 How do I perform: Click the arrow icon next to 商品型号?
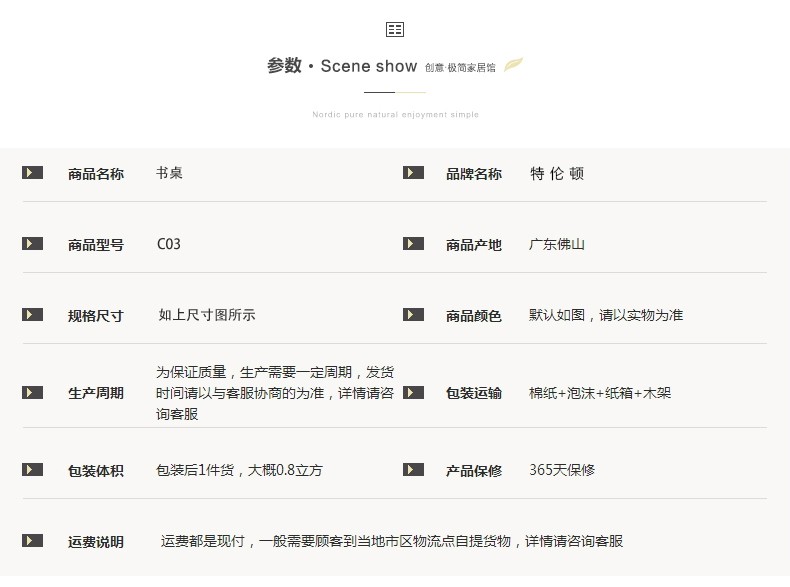[x=33, y=244]
